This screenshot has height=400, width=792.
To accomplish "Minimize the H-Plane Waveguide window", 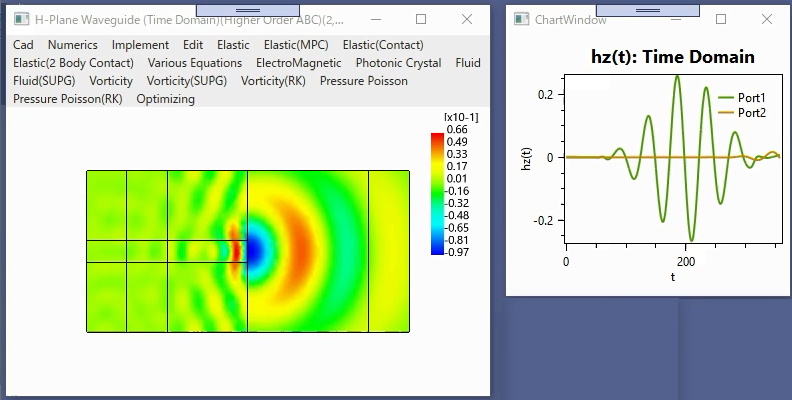I will point(376,19).
